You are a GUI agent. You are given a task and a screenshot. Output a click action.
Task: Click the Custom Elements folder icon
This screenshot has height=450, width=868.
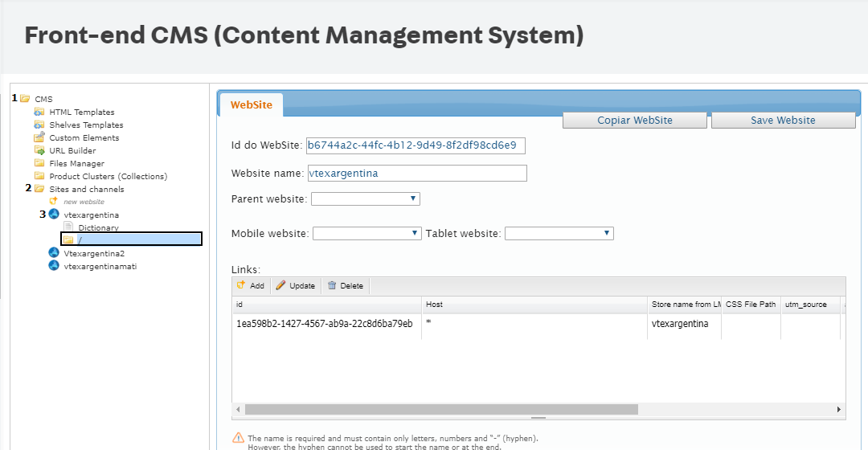pos(39,137)
